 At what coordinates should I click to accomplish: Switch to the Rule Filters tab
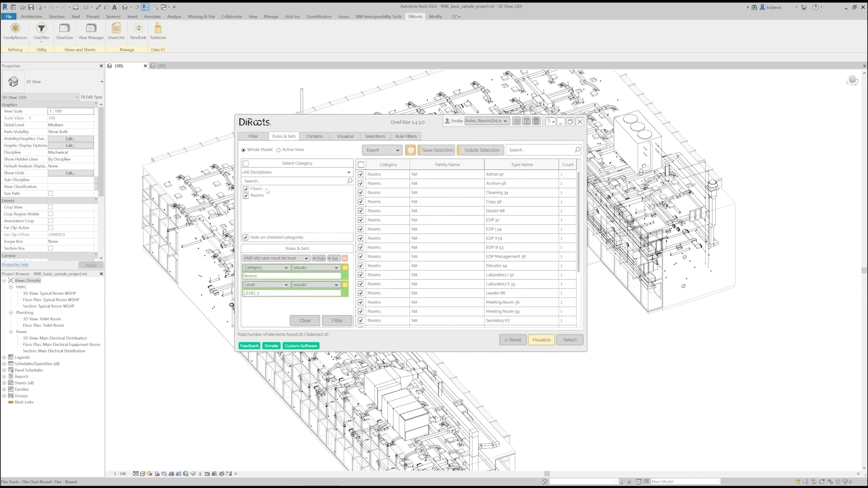pyautogui.click(x=406, y=136)
